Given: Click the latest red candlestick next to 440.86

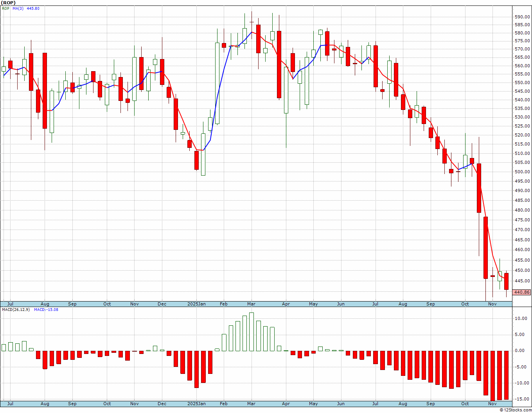Looking at the screenshot, I should click(x=506, y=281).
